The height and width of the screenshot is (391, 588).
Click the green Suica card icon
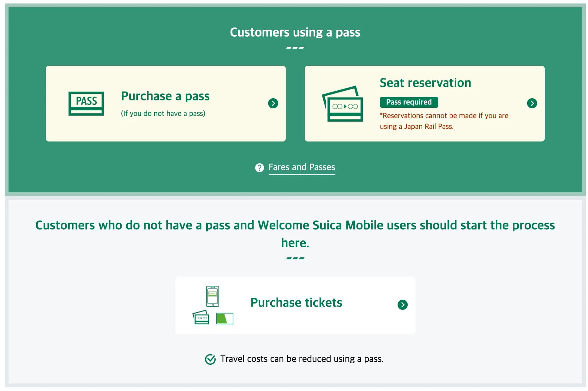click(225, 318)
